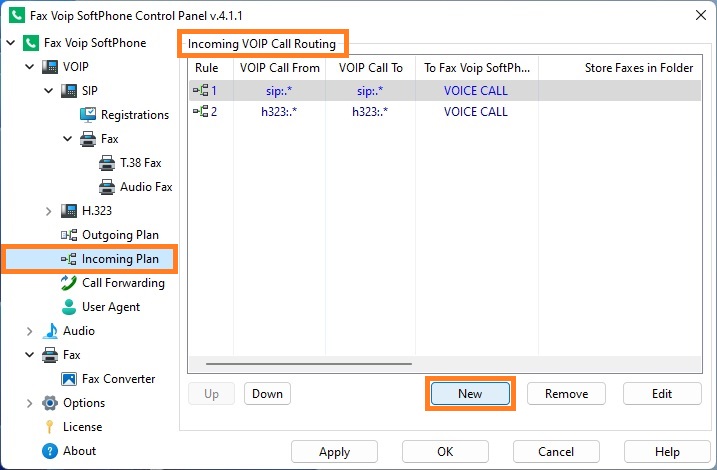
Task: Open the Audio Fax settings
Action: point(146,187)
